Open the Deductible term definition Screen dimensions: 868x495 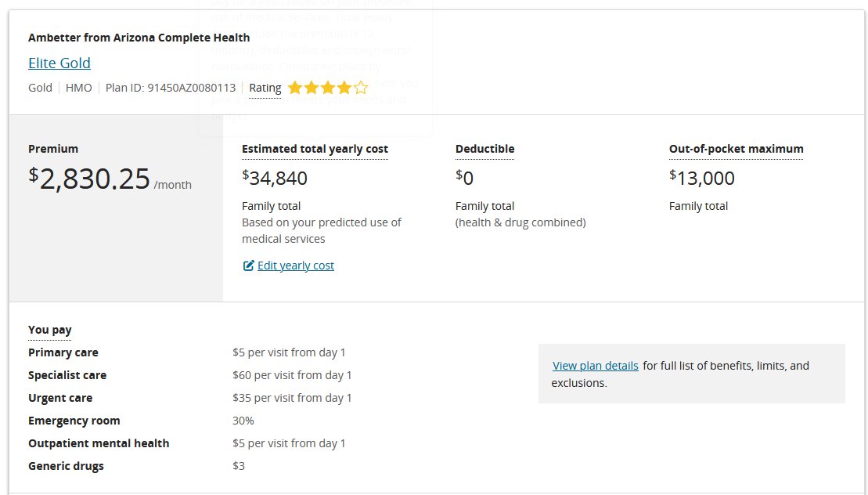click(484, 149)
